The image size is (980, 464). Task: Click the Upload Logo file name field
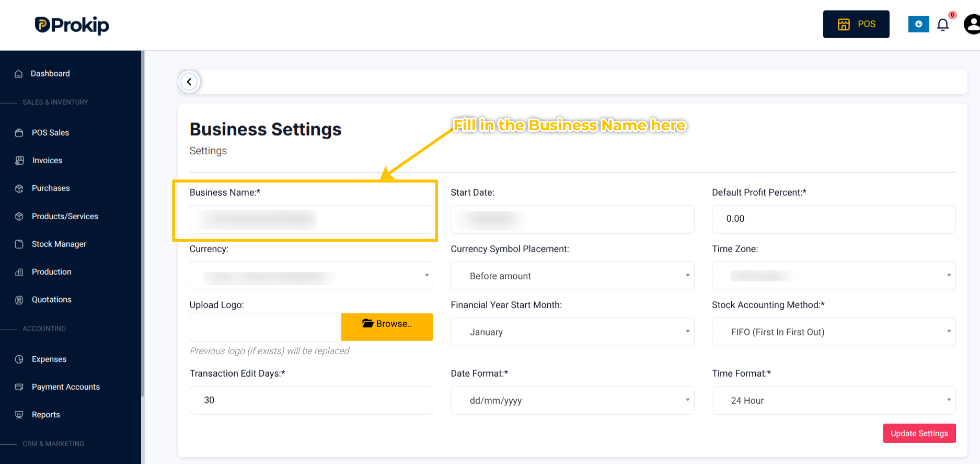click(x=266, y=327)
